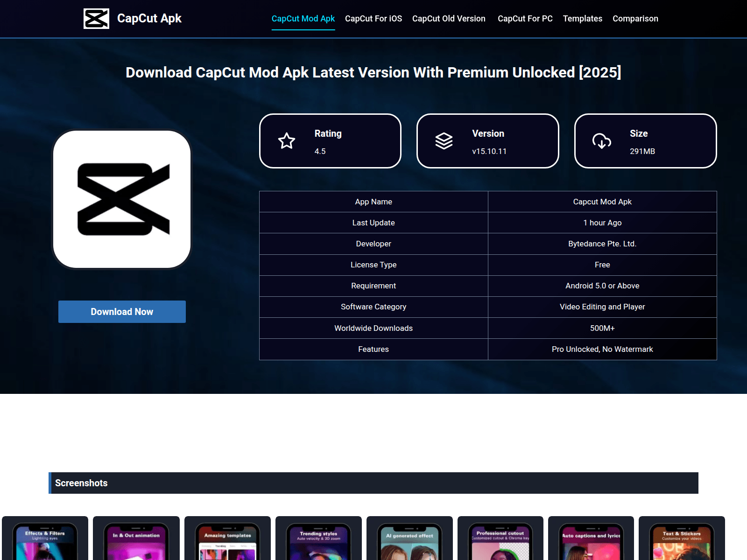
Task: Open Trending styles screenshot thumbnail
Action: click(318, 538)
